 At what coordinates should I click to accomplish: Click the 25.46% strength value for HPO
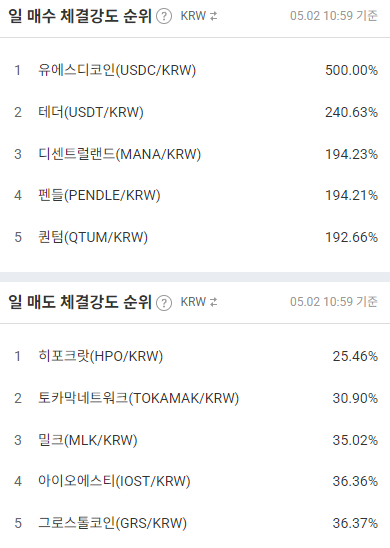355,356
